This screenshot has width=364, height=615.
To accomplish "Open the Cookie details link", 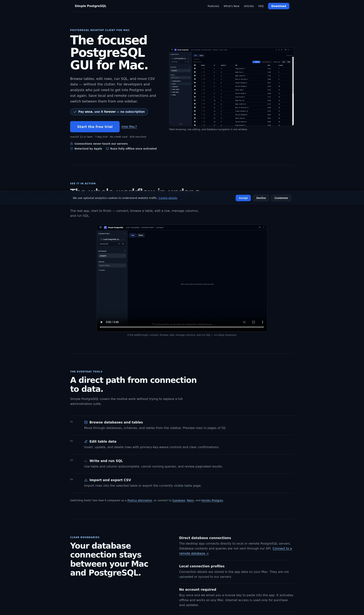I will point(168,198).
